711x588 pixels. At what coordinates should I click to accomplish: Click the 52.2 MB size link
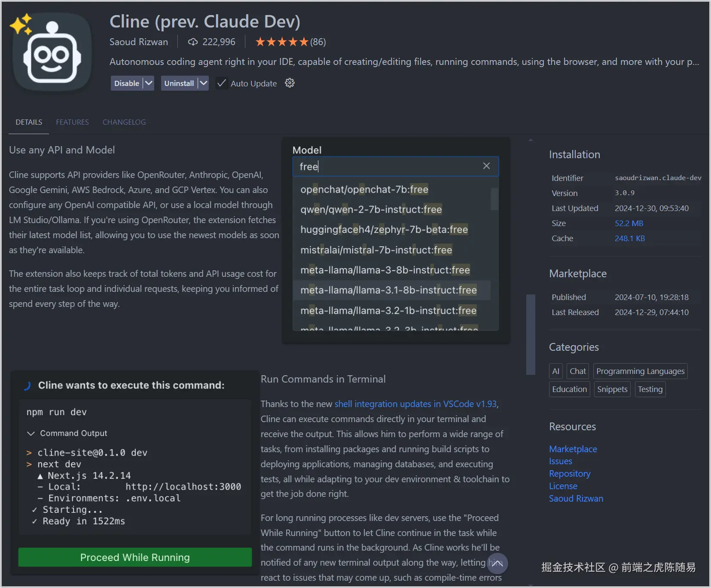pyautogui.click(x=629, y=223)
